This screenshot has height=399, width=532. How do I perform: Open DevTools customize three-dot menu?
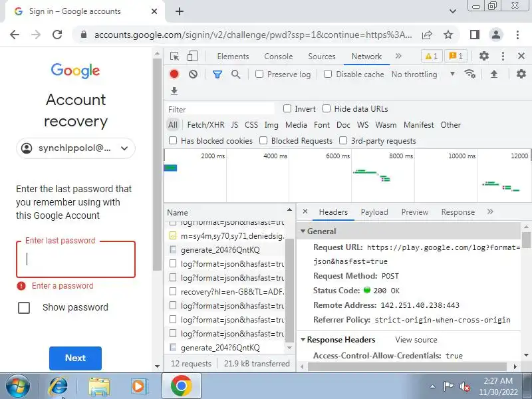click(503, 56)
